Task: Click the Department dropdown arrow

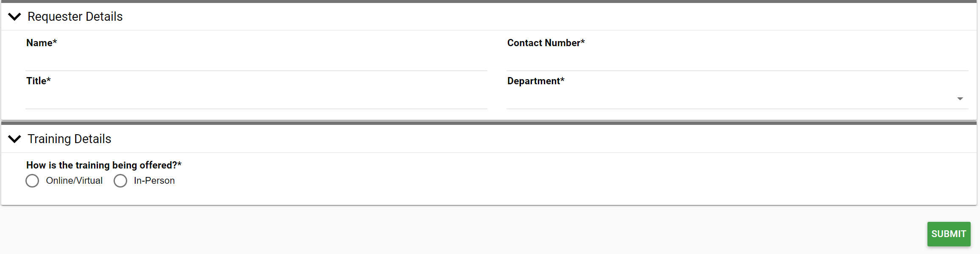Action: [x=960, y=99]
